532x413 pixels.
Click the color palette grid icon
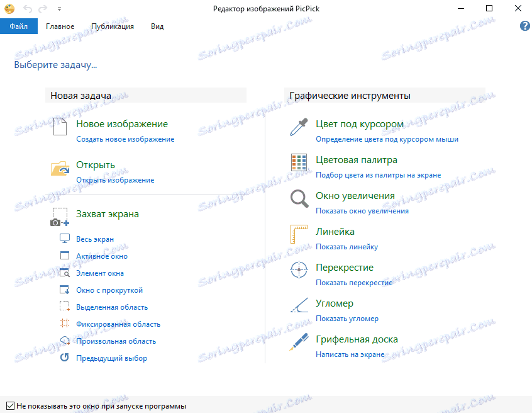tap(299, 162)
